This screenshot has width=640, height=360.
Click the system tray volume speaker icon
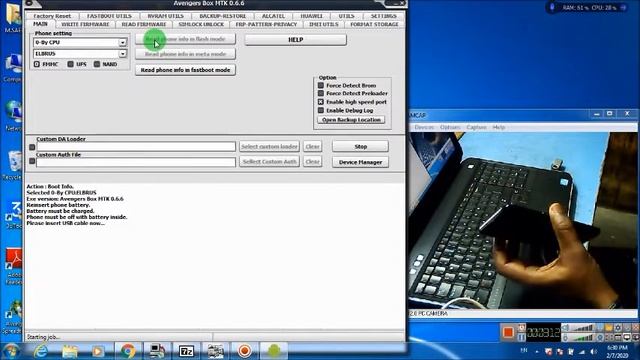[x=593, y=351]
